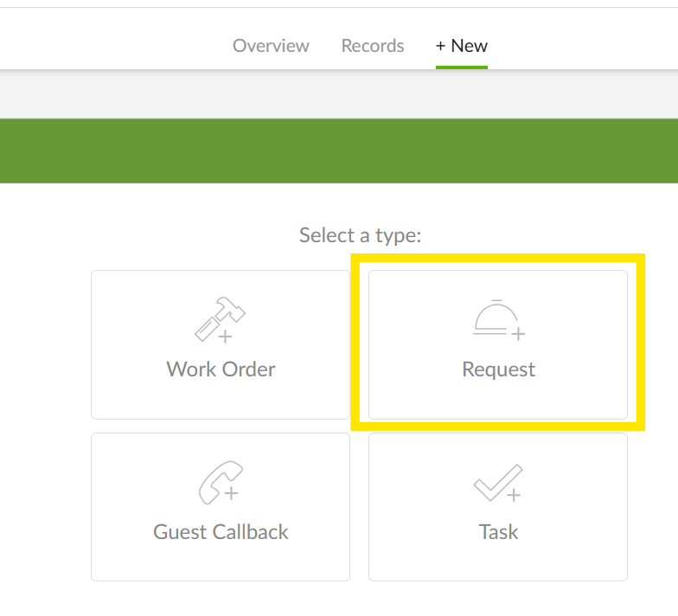Click the plus sign beside the bell icon
Viewport: 678px width, 616px height.
(x=518, y=333)
